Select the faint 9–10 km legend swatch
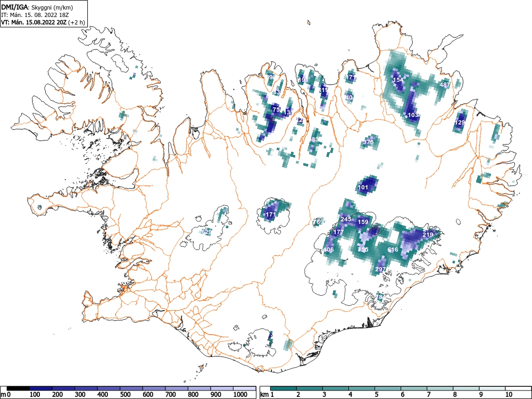The image size is (532, 399). 492,388
